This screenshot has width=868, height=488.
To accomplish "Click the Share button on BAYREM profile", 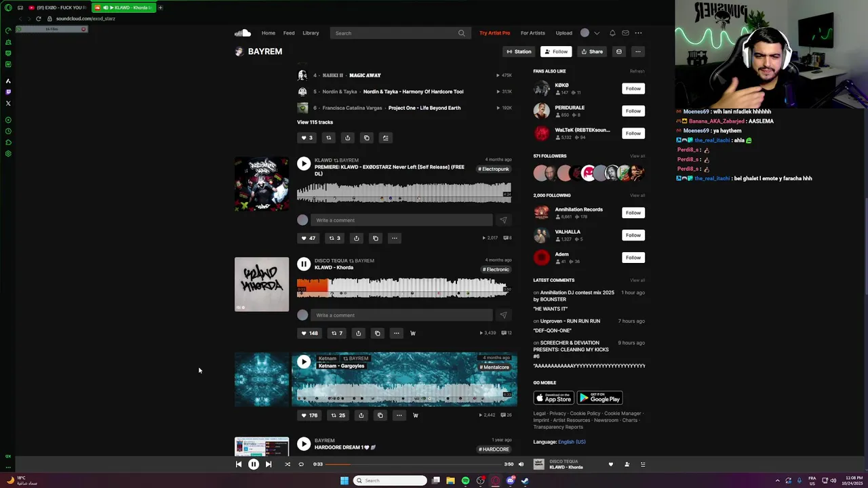I will click(x=592, y=52).
